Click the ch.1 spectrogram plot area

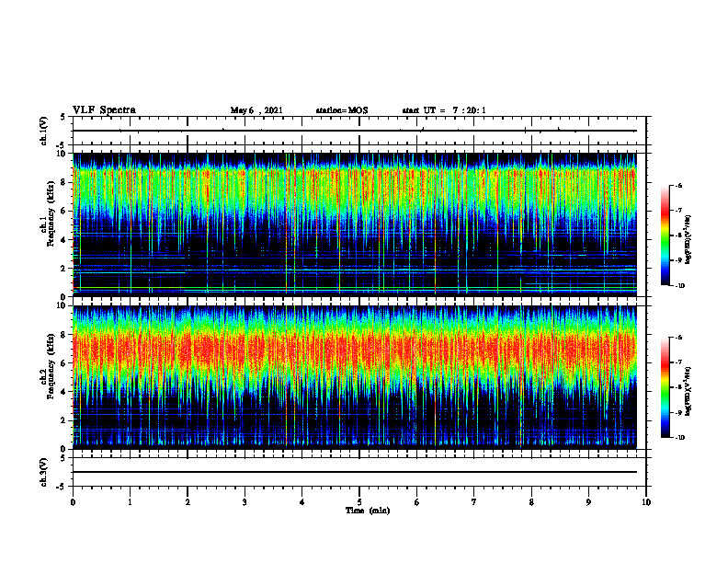[x=355, y=224]
